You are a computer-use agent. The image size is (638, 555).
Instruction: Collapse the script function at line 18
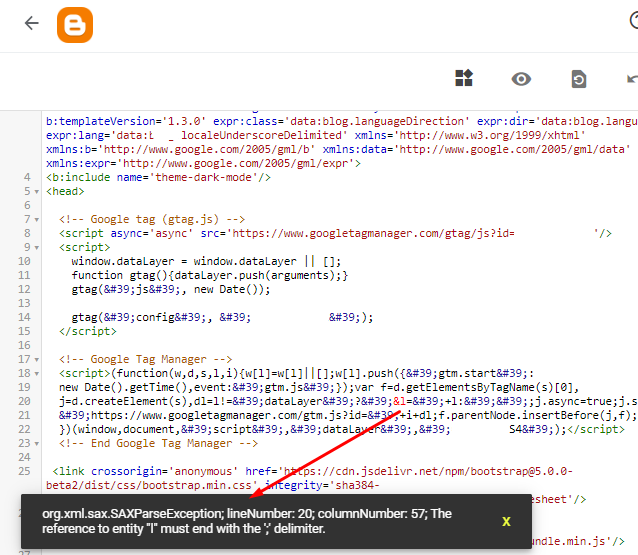pos(37,374)
